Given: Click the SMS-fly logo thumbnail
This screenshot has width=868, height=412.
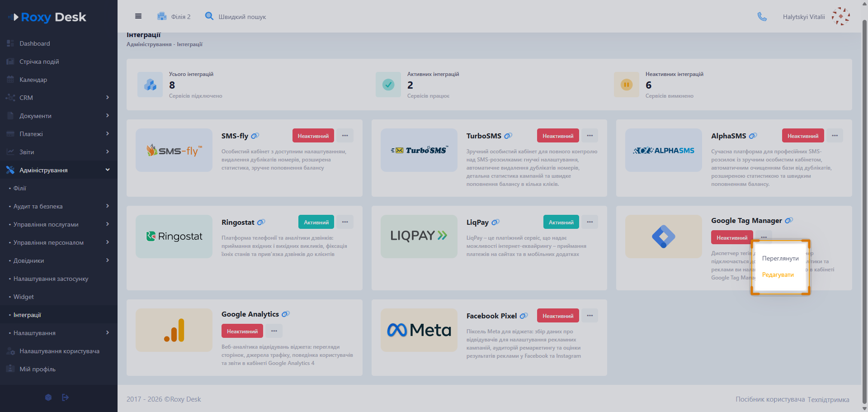Looking at the screenshot, I should (174, 150).
